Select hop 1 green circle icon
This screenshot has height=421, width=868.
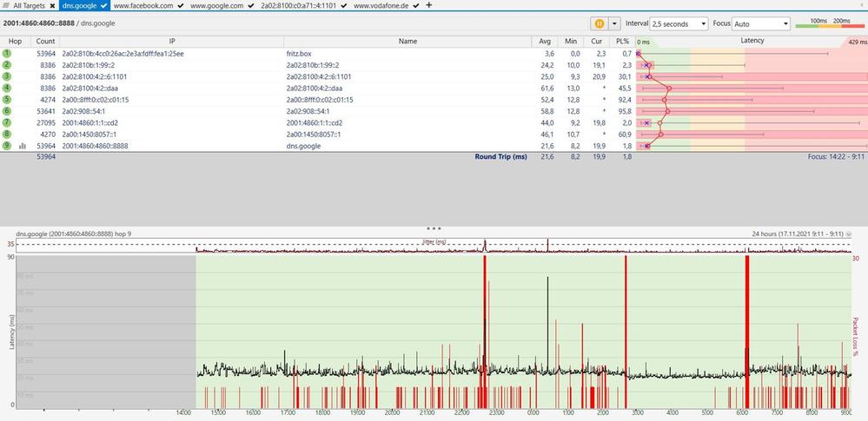point(7,54)
